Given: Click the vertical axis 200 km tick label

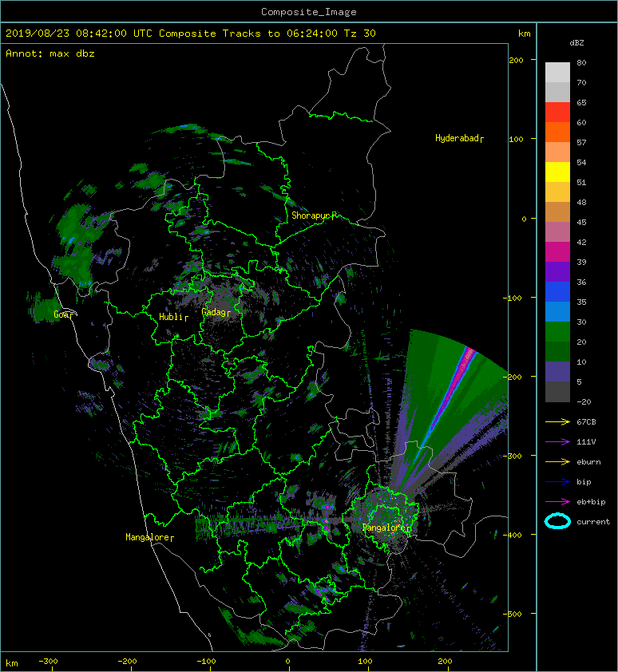Looking at the screenshot, I should (517, 60).
